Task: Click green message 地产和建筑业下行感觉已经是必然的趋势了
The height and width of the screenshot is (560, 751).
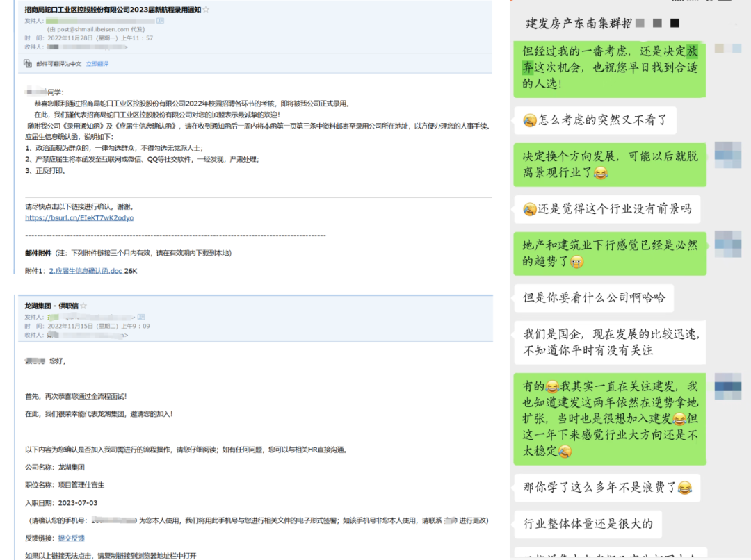Action: (x=610, y=254)
